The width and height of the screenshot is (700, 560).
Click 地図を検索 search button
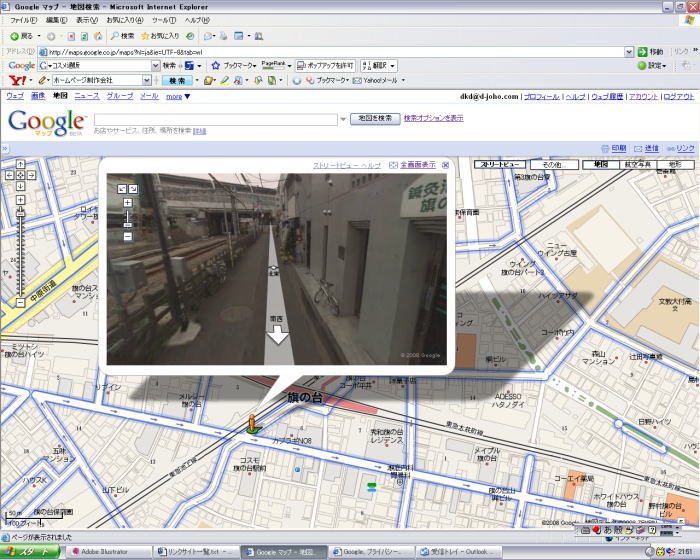coord(375,119)
